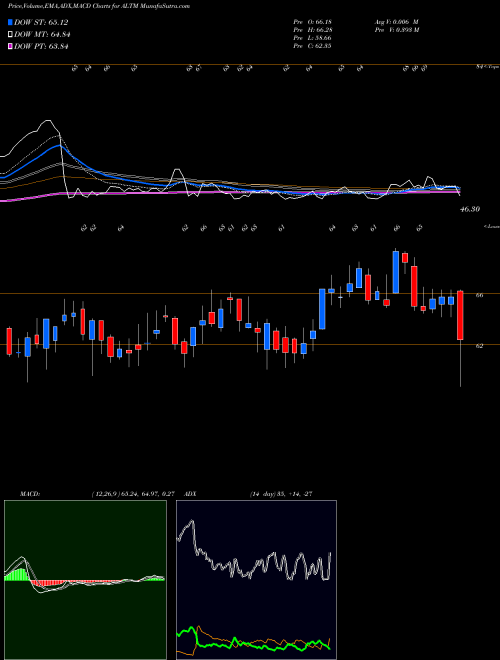Screen dimensions: 500x660
Task: Click the 'ADX' panel heading
Action: pos(191,494)
